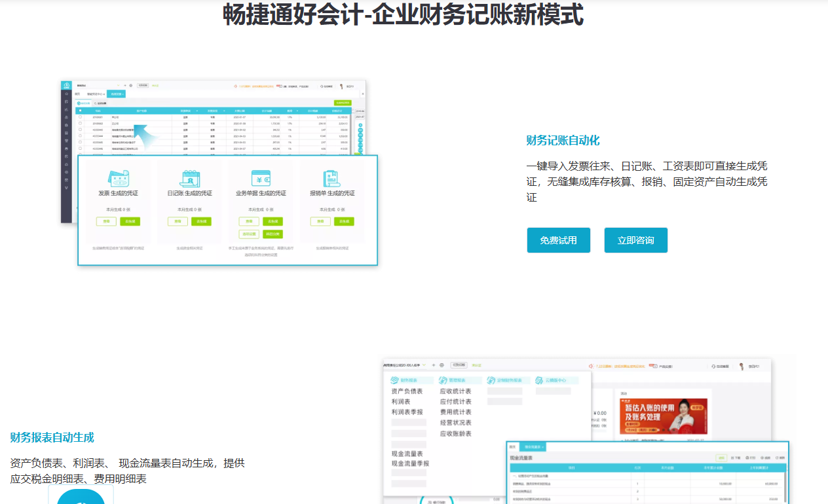828x504 pixels.
Task: Click the green 去生成 button in the 发票 card
Action: tap(130, 221)
